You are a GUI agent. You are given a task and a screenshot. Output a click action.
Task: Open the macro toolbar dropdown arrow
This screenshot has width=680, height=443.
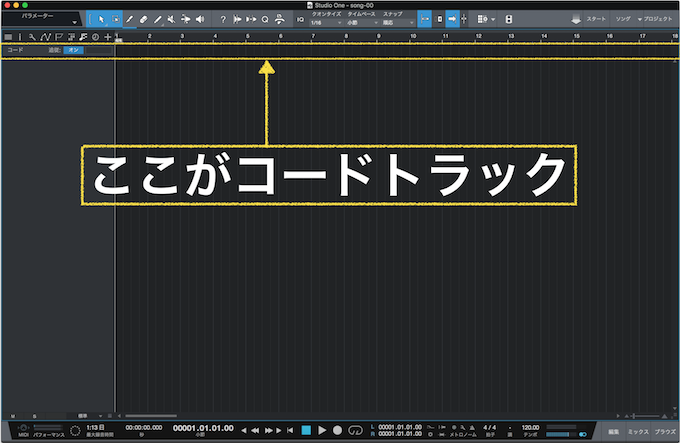click(493, 20)
